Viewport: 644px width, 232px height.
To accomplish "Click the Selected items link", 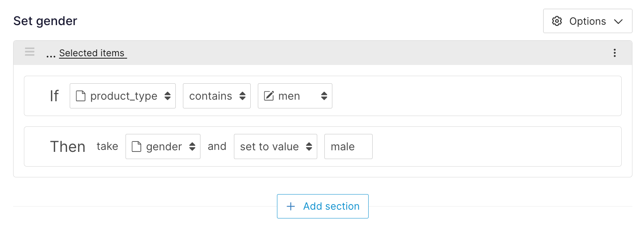I will 92,53.
